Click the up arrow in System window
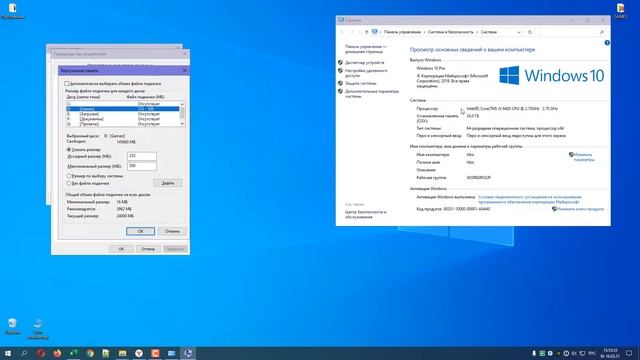The height and width of the screenshot is (360, 640). coord(366,32)
